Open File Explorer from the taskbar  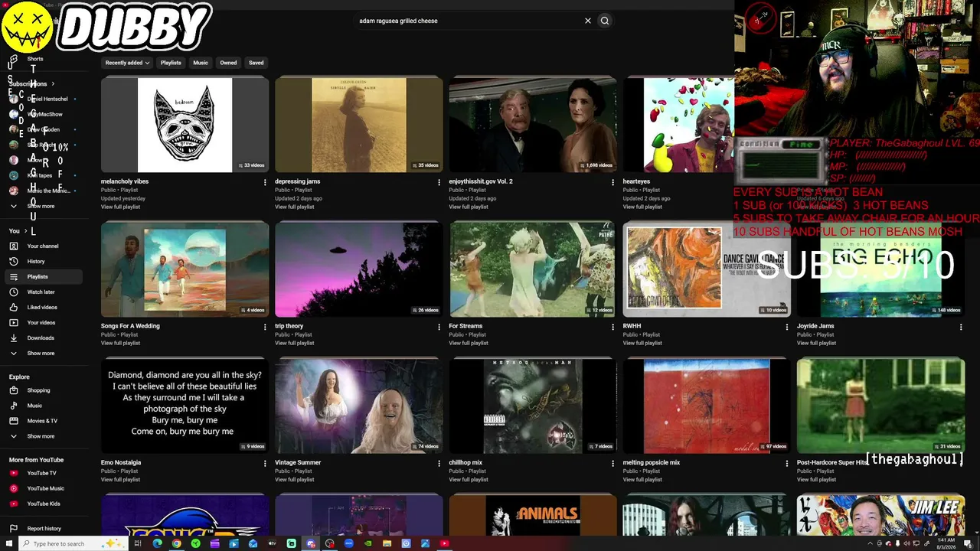[x=387, y=543]
